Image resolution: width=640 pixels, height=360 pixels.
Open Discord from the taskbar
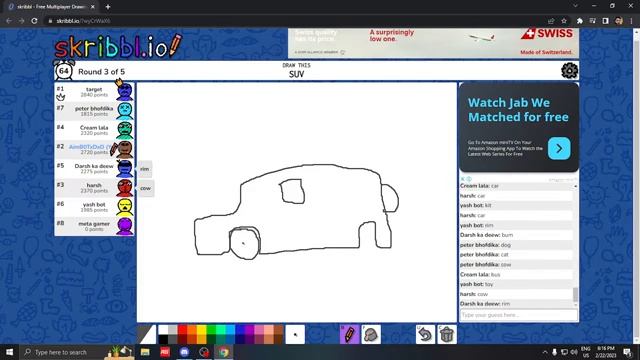[x=184, y=352]
